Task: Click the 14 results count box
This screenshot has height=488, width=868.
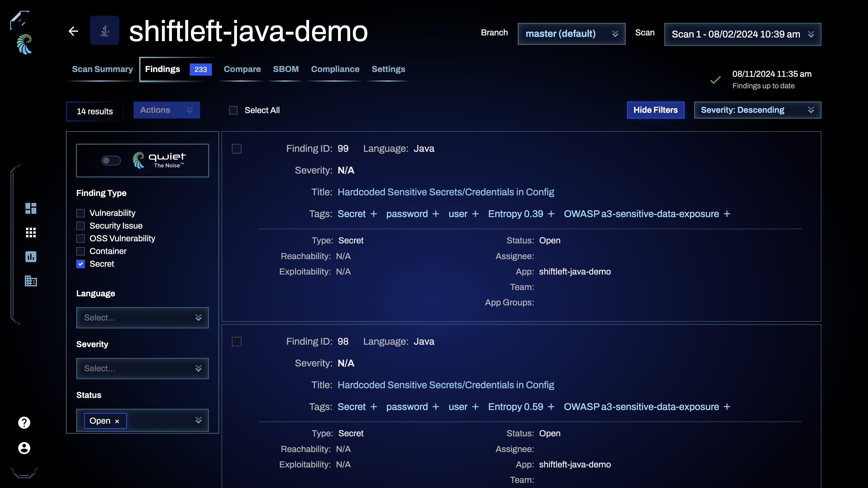Action: pos(95,111)
